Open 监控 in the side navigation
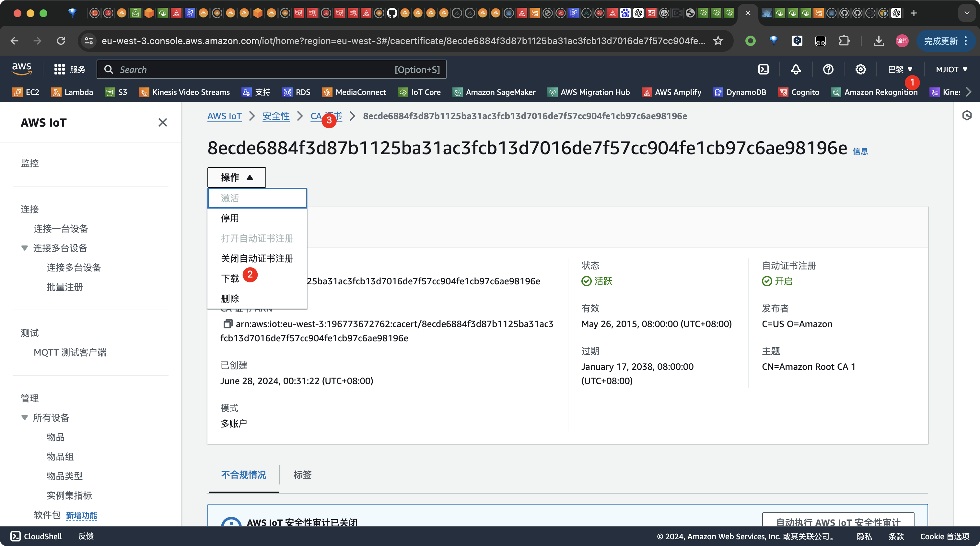 (x=30, y=163)
